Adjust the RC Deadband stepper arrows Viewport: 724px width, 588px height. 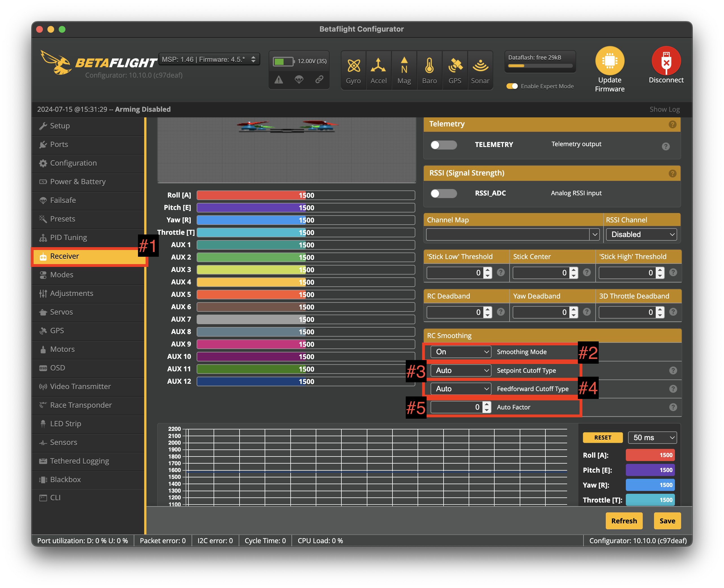(487, 312)
